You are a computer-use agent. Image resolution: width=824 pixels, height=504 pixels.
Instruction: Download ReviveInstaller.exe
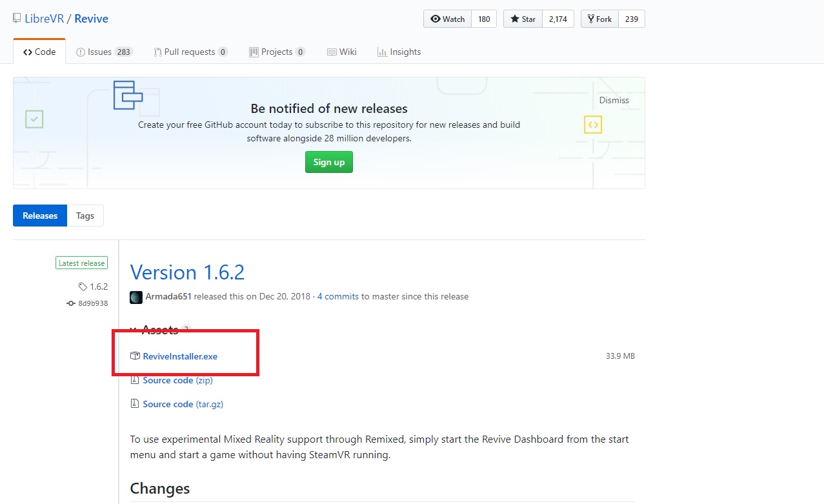point(180,356)
